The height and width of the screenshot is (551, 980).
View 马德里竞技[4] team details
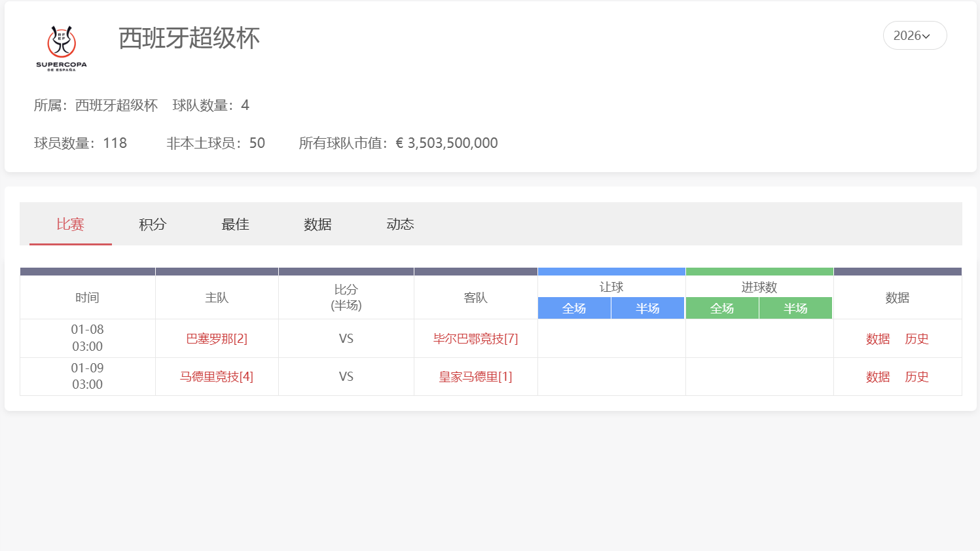[x=217, y=376]
